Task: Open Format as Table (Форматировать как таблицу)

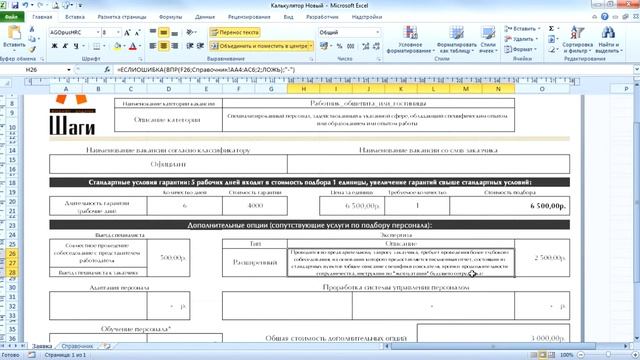Action: point(456,40)
